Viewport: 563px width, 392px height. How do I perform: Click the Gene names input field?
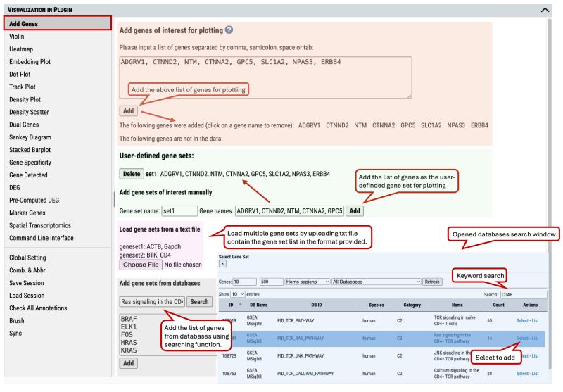[289, 211]
